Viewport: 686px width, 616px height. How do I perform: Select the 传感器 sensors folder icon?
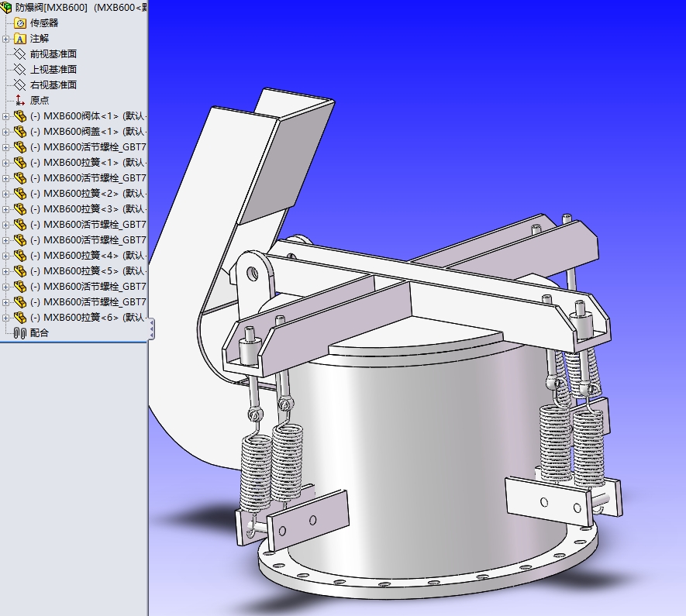(x=19, y=23)
